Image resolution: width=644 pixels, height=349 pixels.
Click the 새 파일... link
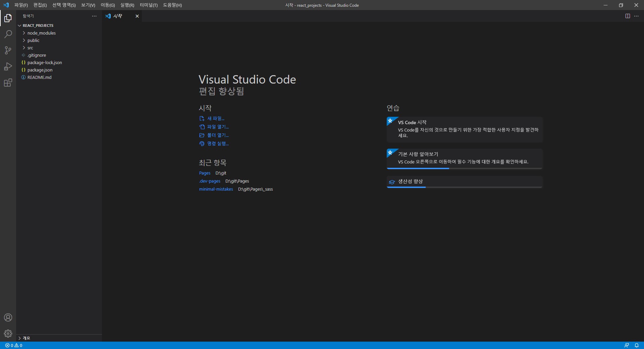[x=212, y=118]
